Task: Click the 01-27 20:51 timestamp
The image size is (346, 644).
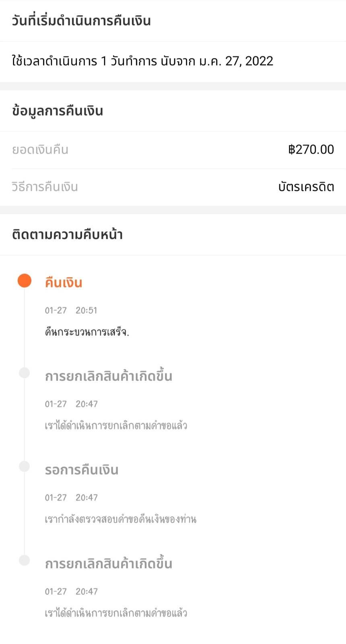Action: click(71, 310)
